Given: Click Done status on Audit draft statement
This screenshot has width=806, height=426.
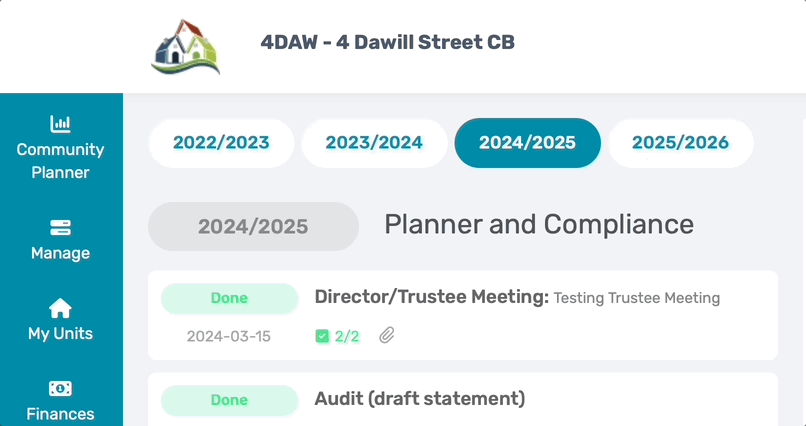Looking at the screenshot, I should (x=229, y=400).
